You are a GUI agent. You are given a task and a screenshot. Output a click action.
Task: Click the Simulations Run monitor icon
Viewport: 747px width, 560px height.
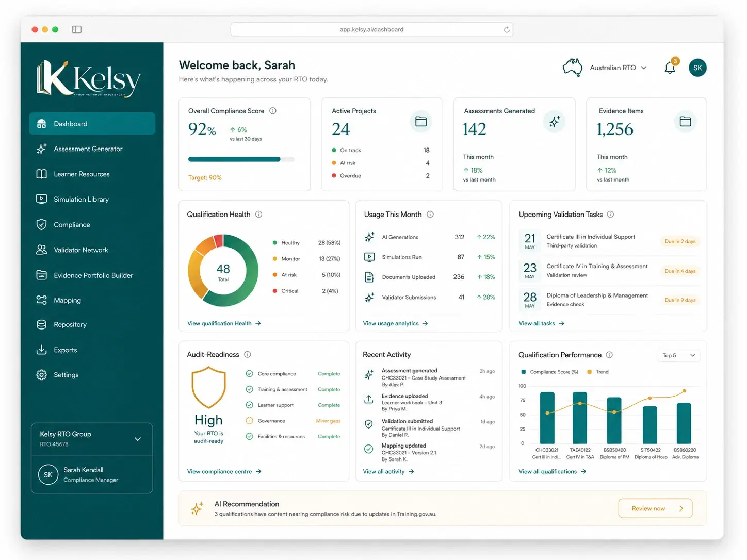click(369, 257)
